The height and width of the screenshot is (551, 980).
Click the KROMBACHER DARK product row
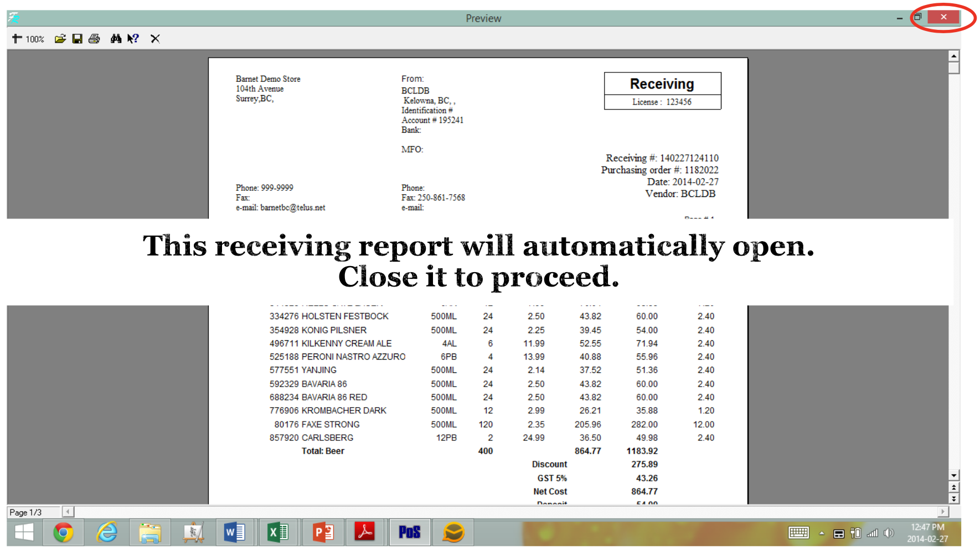point(492,410)
